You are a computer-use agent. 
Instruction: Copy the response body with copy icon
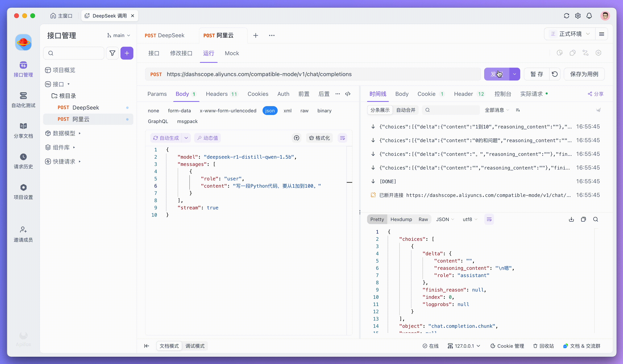pos(583,219)
